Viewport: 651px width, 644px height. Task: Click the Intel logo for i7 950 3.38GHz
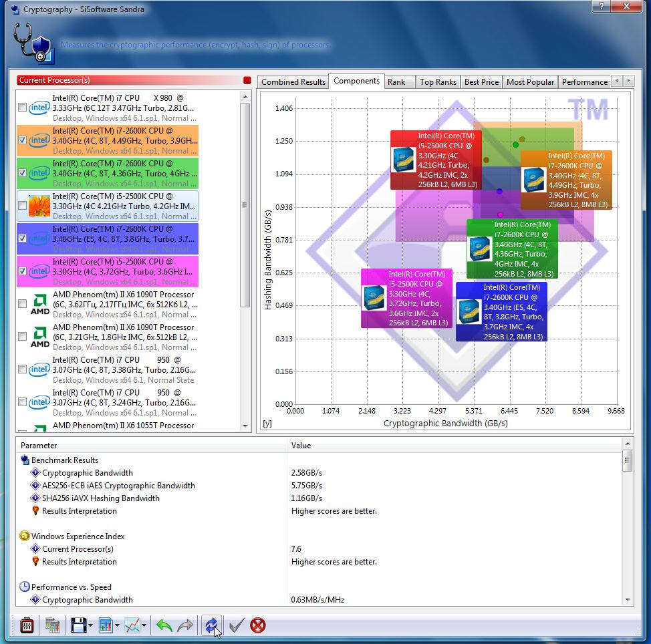pos(39,369)
